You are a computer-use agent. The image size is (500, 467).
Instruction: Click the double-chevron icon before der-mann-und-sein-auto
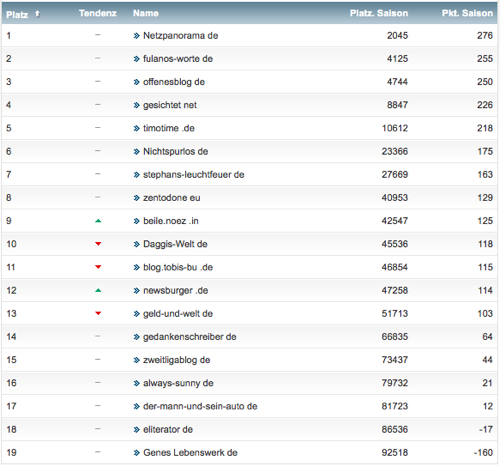(x=136, y=406)
